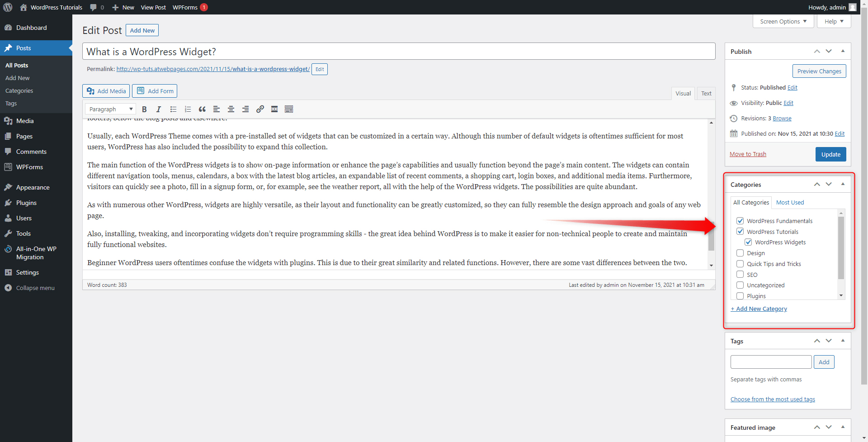The image size is (868, 442).
Task: Open the New menu in admin bar
Action: pos(123,7)
